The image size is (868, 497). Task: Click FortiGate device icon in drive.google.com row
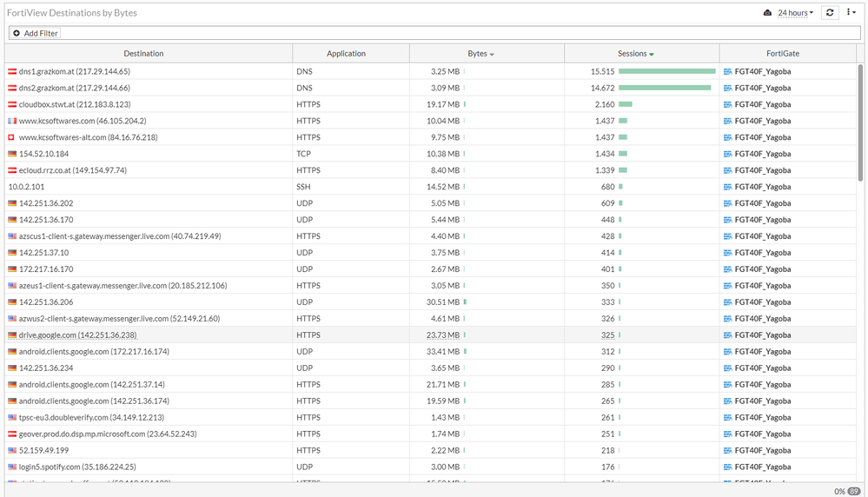pyautogui.click(x=728, y=335)
